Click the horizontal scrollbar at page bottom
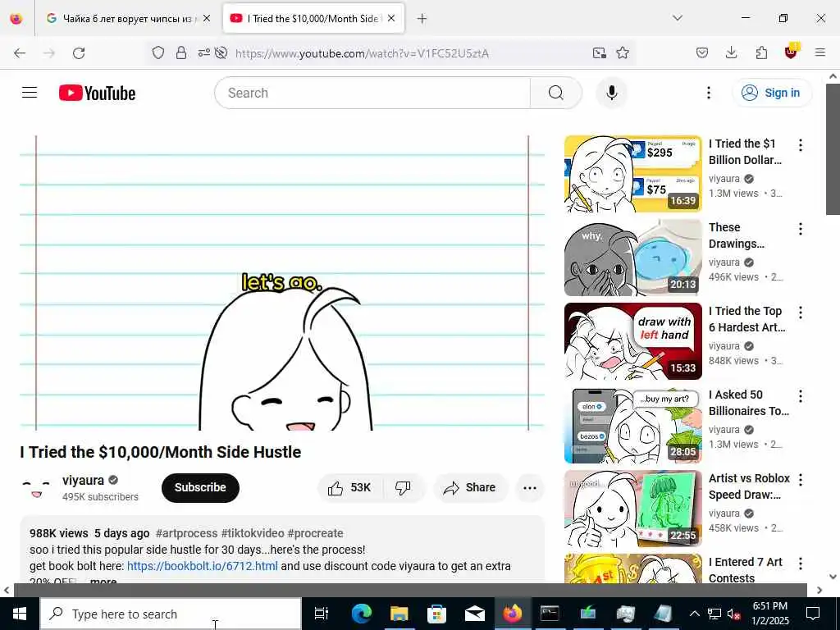Viewport: 840px width, 630px height. point(410,590)
